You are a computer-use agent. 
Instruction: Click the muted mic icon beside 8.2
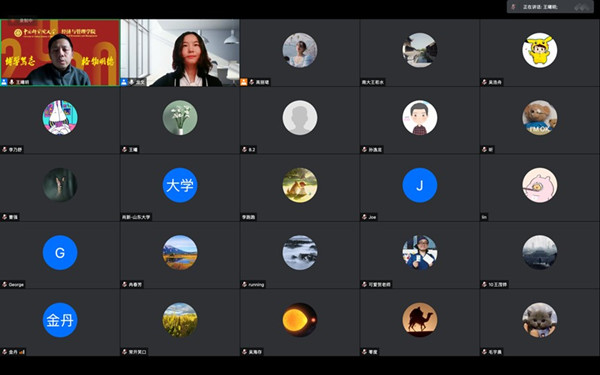(245, 150)
